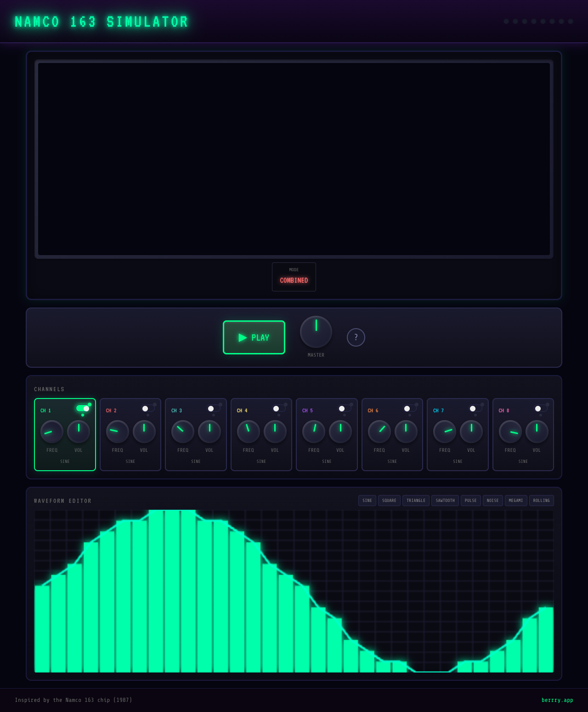Open the question mark help button

pos(356,337)
